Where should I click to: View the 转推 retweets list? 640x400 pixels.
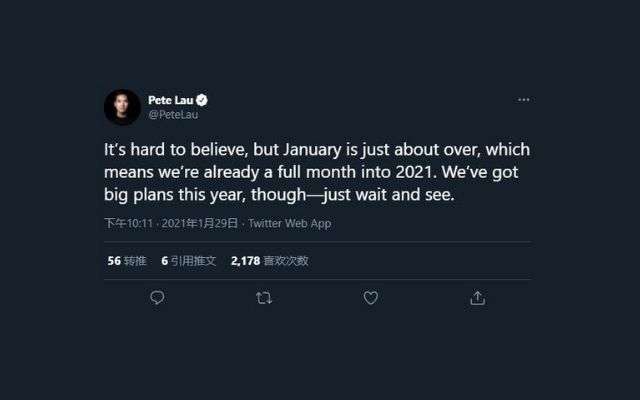point(135,261)
